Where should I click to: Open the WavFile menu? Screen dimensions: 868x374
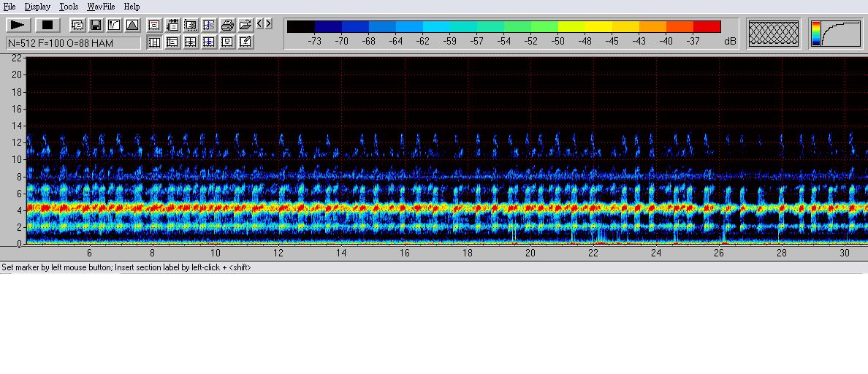(x=101, y=7)
